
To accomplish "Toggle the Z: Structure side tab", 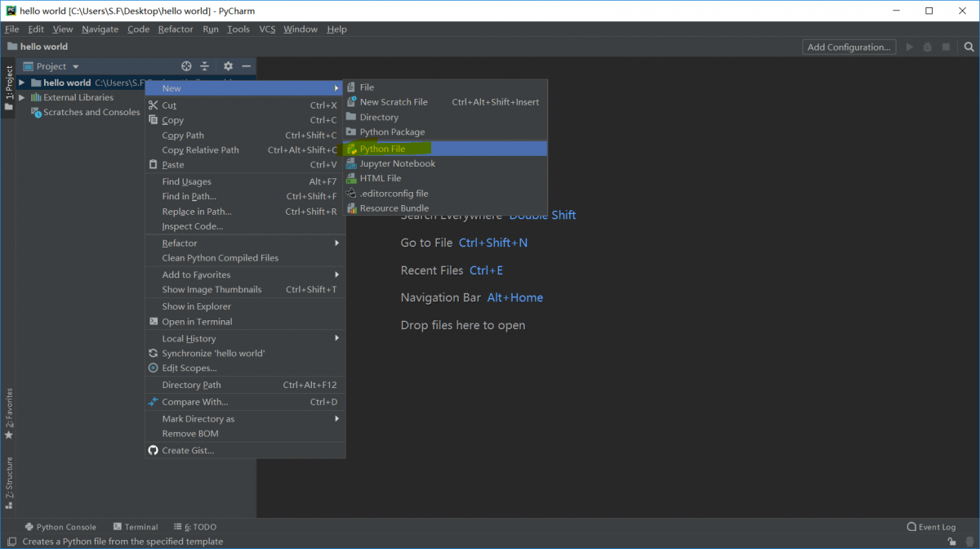I will [8, 483].
